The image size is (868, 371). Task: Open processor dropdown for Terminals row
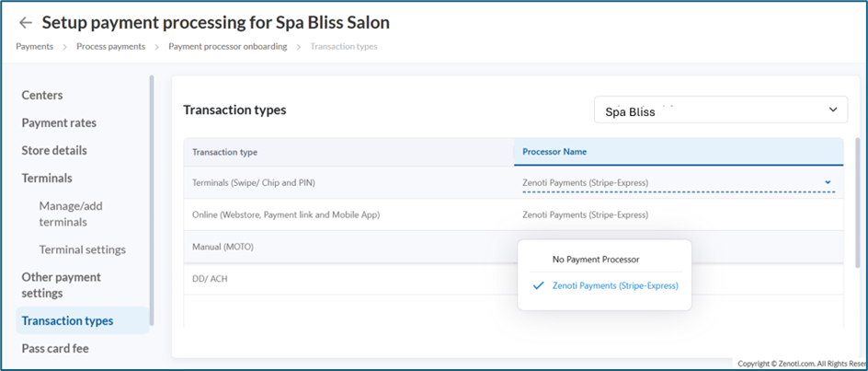tap(679, 182)
